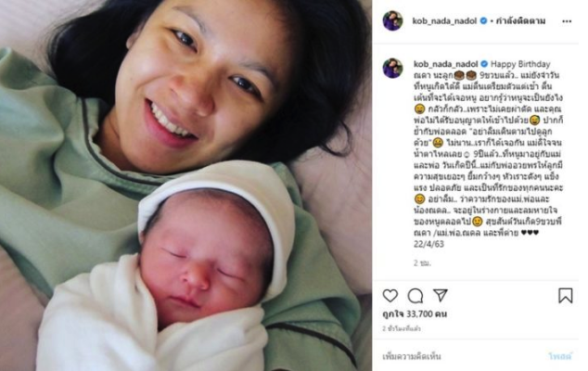Click the caption author avatar
This screenshot has height=371, width=588.
tap(392, 69)
